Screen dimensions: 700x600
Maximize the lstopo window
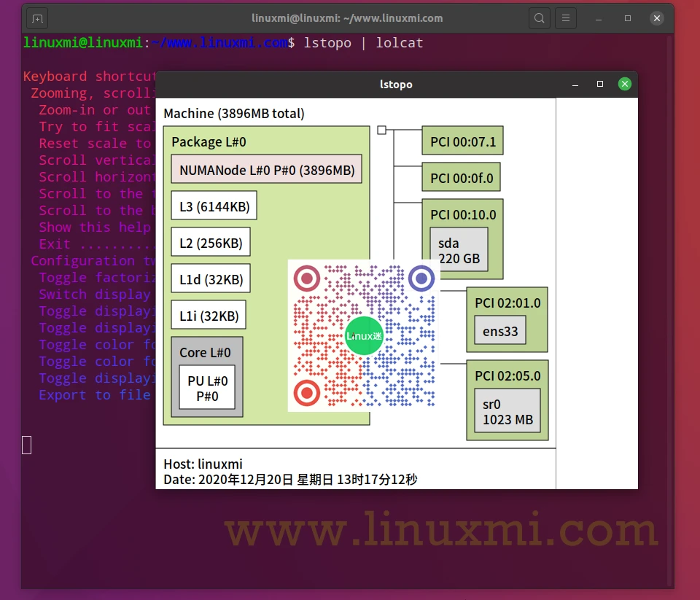click(600, 84)
